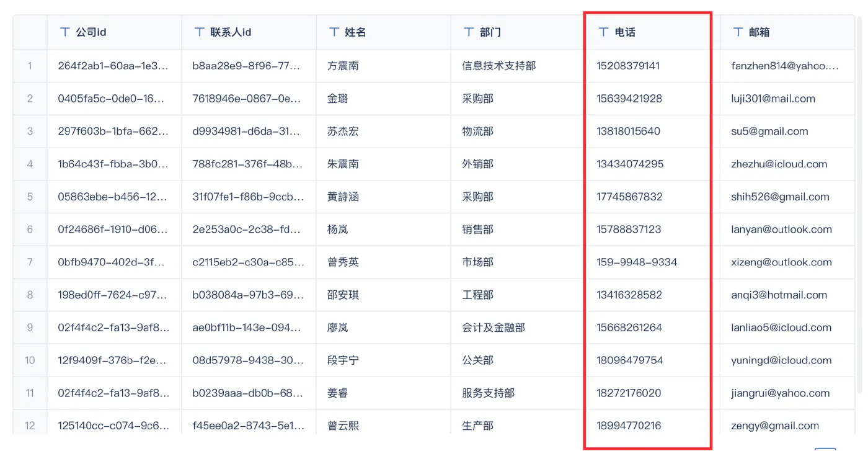Click company id starting with 297f603b

[x=113, y=132]
